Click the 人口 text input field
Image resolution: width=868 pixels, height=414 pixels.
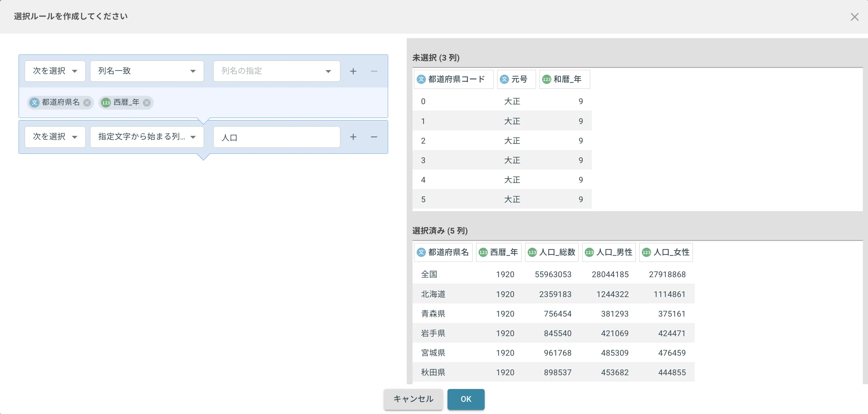point(277,137)
